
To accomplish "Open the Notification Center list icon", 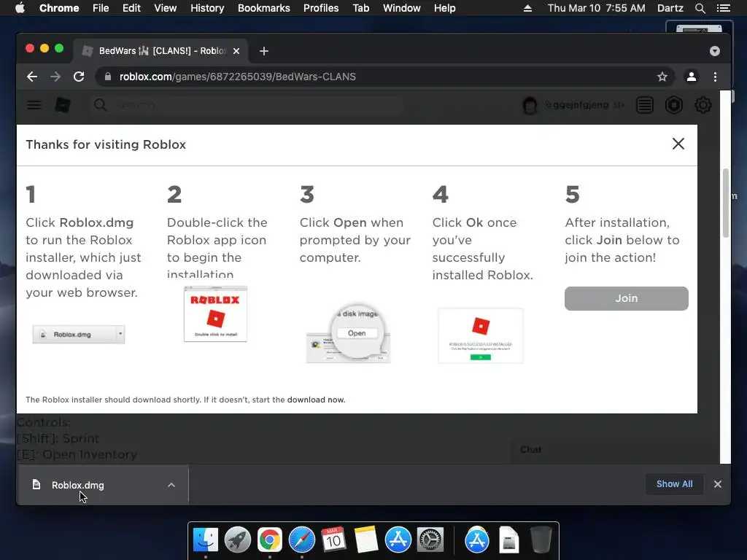I will coord(723,8).
